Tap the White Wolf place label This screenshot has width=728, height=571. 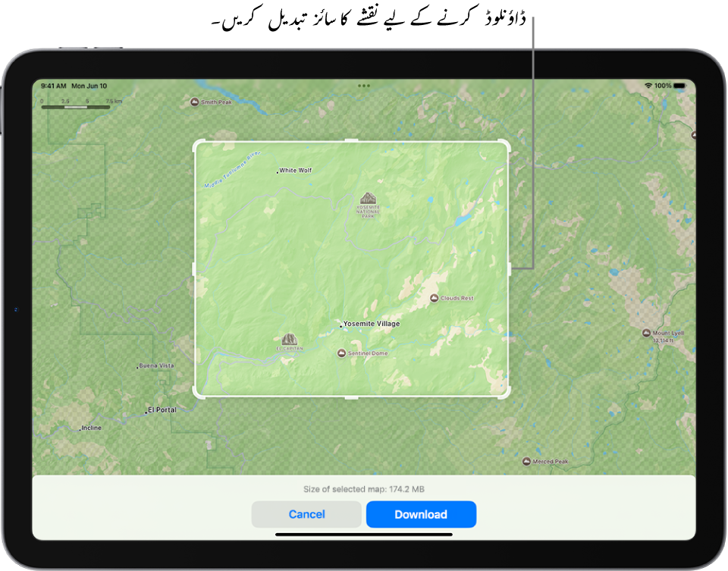[296, 171]
